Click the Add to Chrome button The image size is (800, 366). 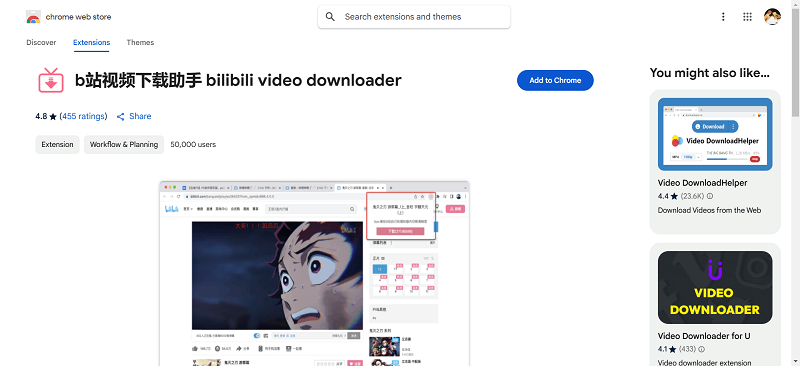(x=555, y=81)
